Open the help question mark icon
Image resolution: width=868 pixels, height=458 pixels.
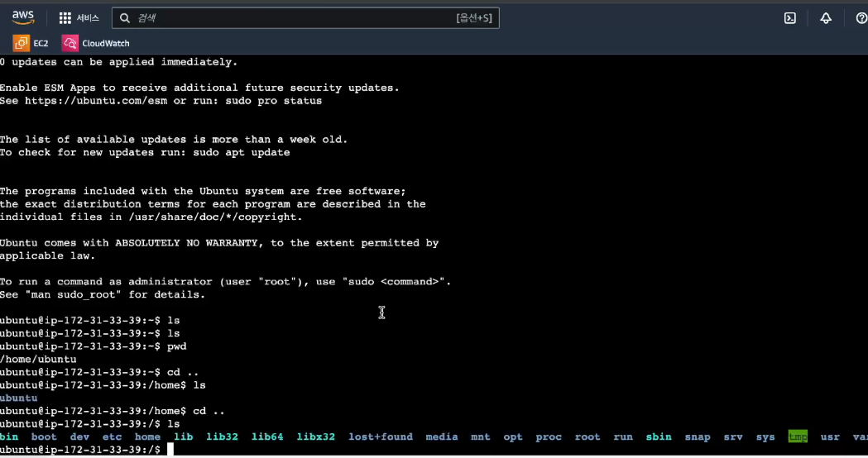coord(861,18)
